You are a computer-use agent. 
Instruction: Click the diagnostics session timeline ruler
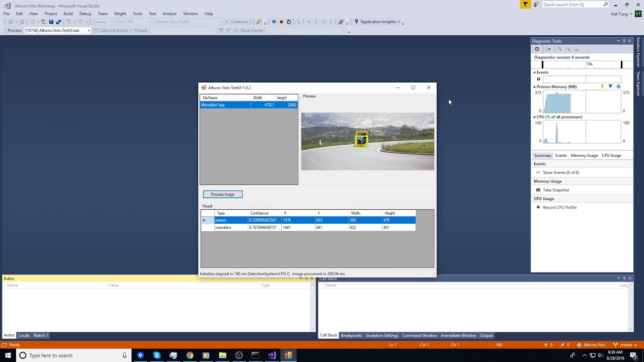[x=582, y=64]
